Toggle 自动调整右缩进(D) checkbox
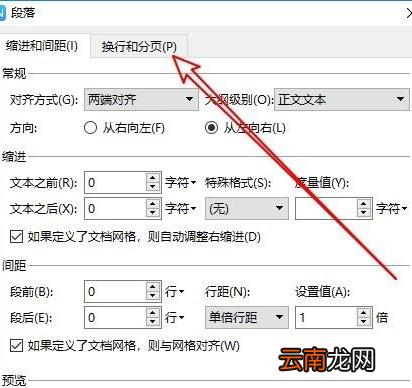 click(x=16, y=237)
